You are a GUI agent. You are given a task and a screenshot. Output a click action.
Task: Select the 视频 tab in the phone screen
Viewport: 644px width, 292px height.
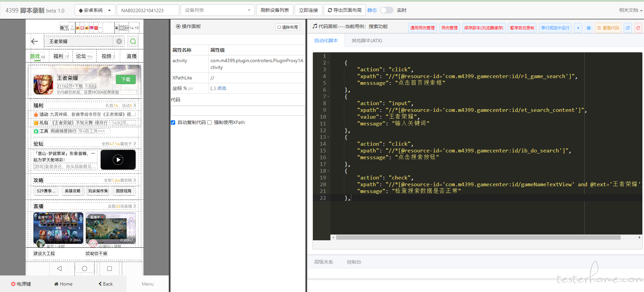pyautogui.click(x=108, y=56)
